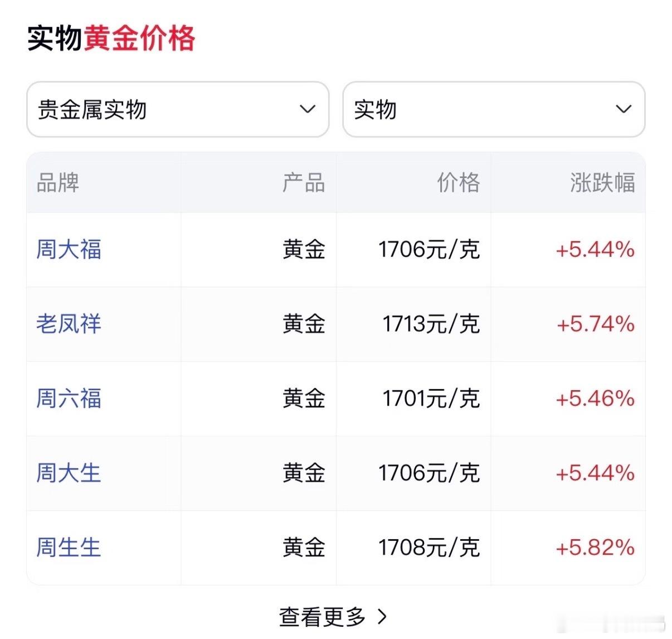Open the 周大福 brand link

coord(69,249)
